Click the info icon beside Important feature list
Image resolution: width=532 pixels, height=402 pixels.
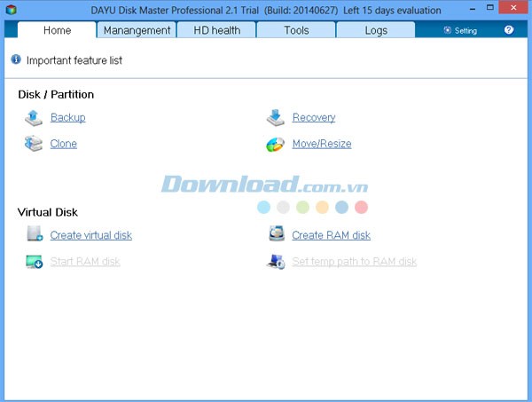point(16,59)
